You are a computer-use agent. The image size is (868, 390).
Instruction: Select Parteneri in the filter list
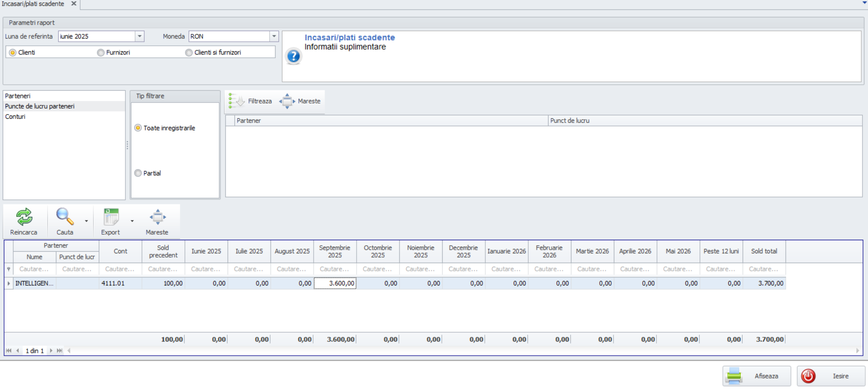[x=18, y=96]
